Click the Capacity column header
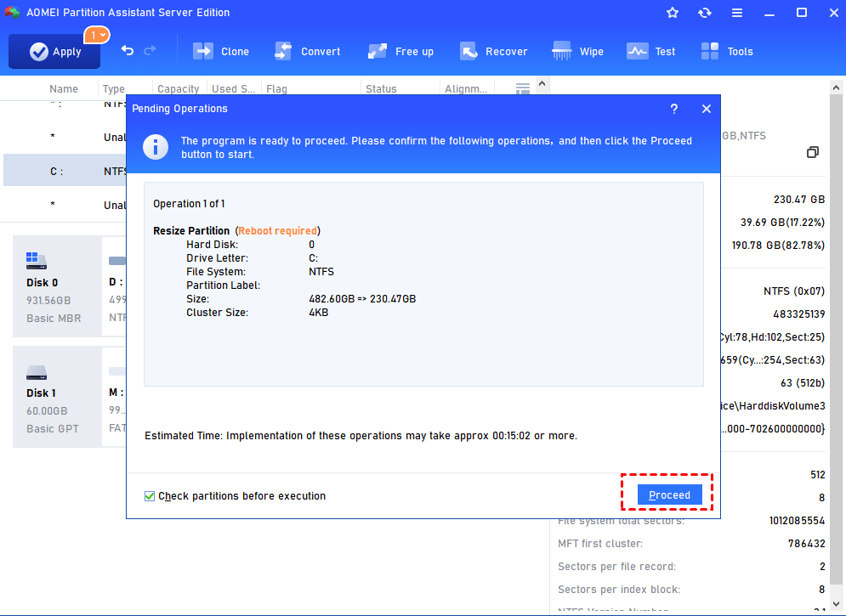This screenshot has height=616, width=846. [178, 89]
